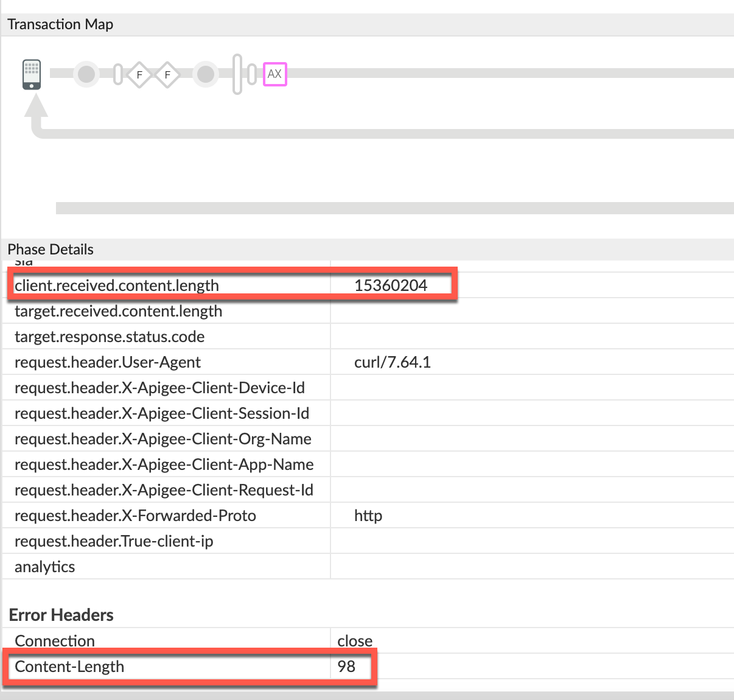Image resolution: width=734 pixels, height=700 pixels.
Task: Select the second circle step after F diamonds
Action: point(206,74)
